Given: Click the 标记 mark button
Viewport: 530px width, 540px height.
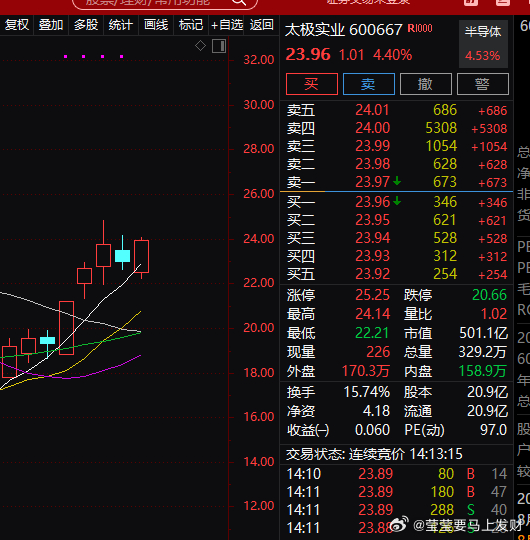Looking at the screenshot, I should coord(191,25).
